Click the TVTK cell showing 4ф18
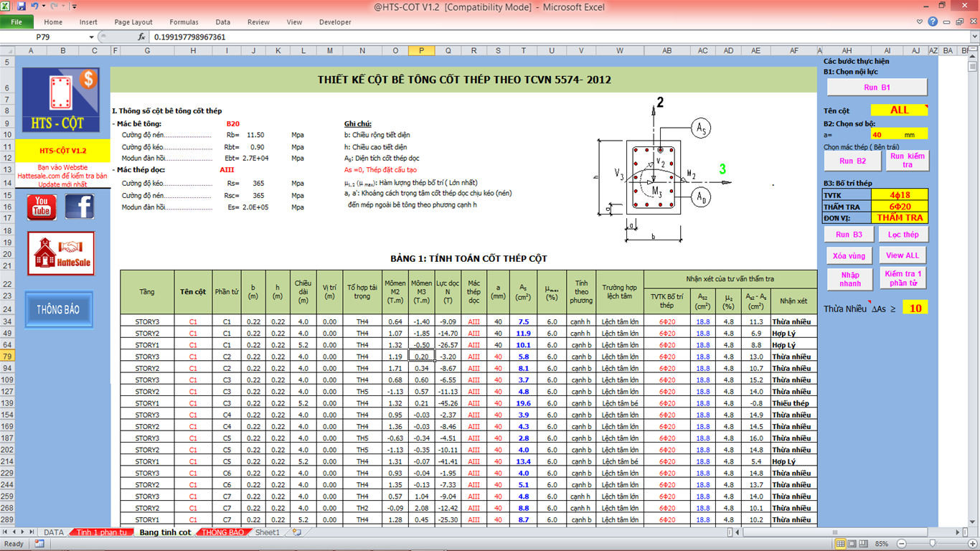The height and width of the screenshot is (551, 980). (899, 194)
